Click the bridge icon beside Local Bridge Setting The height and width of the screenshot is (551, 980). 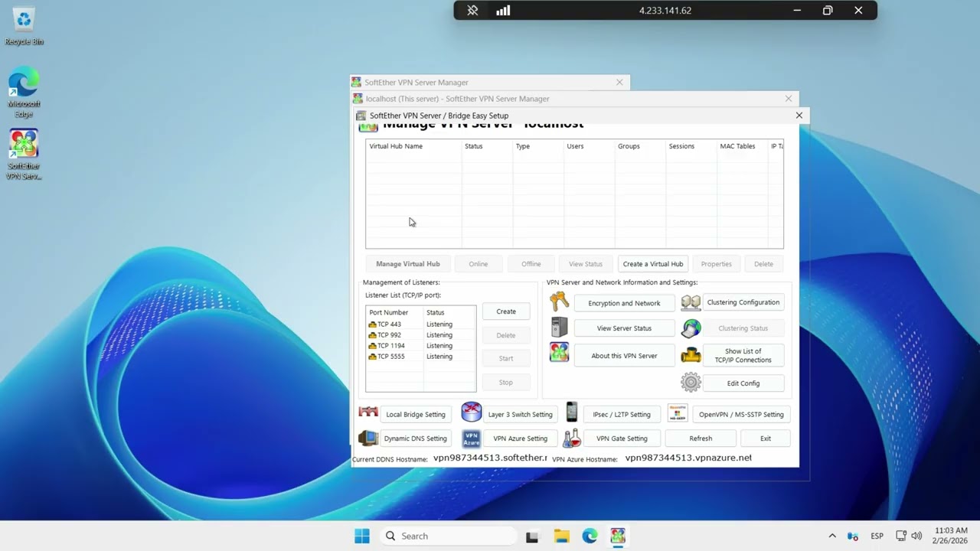point(368,412)
